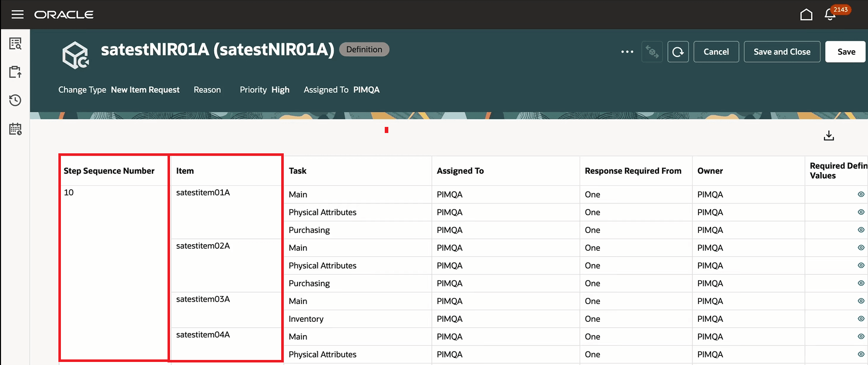
Task: View required values for satestitem03A Inventory
Action: (x=861, y=319)
